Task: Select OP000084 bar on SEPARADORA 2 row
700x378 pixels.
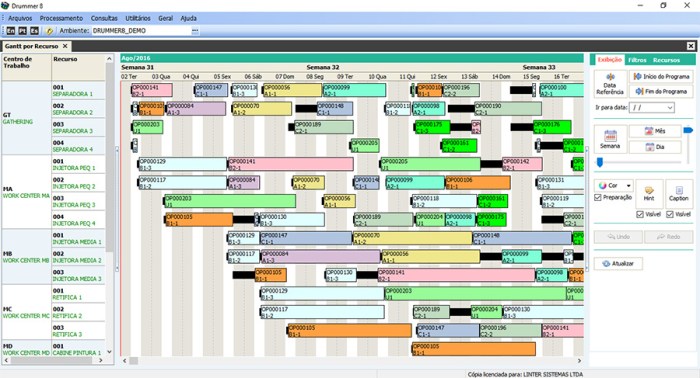Action: [196, 109]
